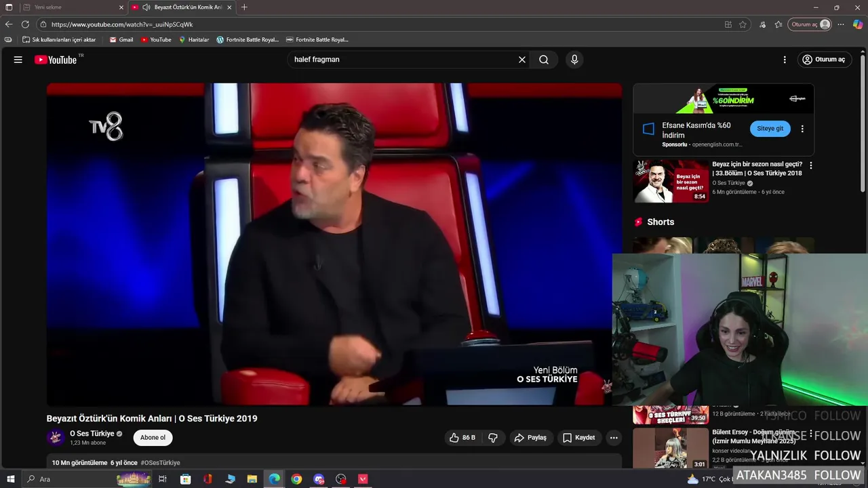Open ad options three-dot menu
Viewport: 868px width, 488px height.
point(802,129)
